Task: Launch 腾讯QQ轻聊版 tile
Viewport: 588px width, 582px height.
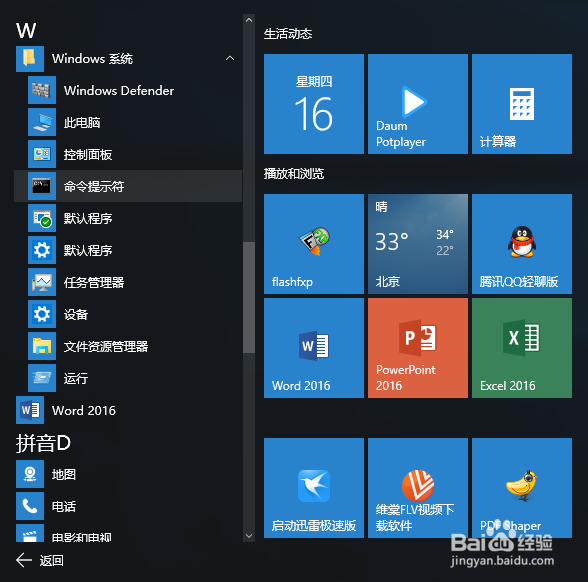Action: [522, 244]
